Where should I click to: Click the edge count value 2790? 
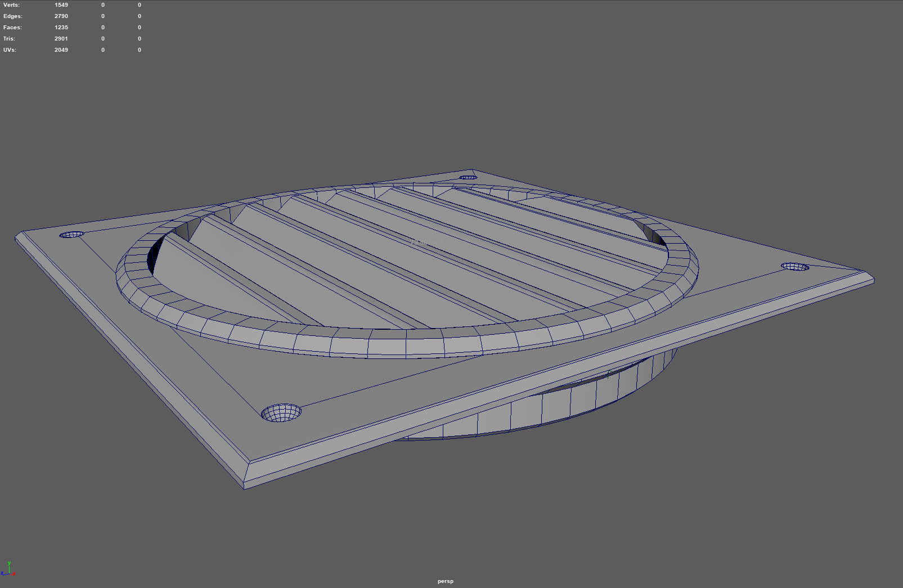click(61, 16)
